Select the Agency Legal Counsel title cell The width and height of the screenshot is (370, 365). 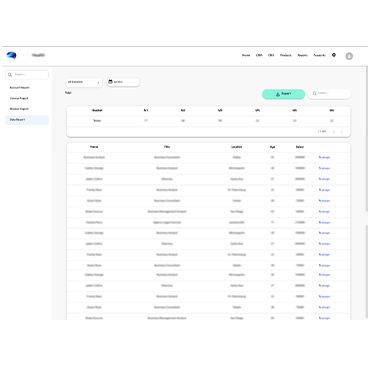pos(167,222)
